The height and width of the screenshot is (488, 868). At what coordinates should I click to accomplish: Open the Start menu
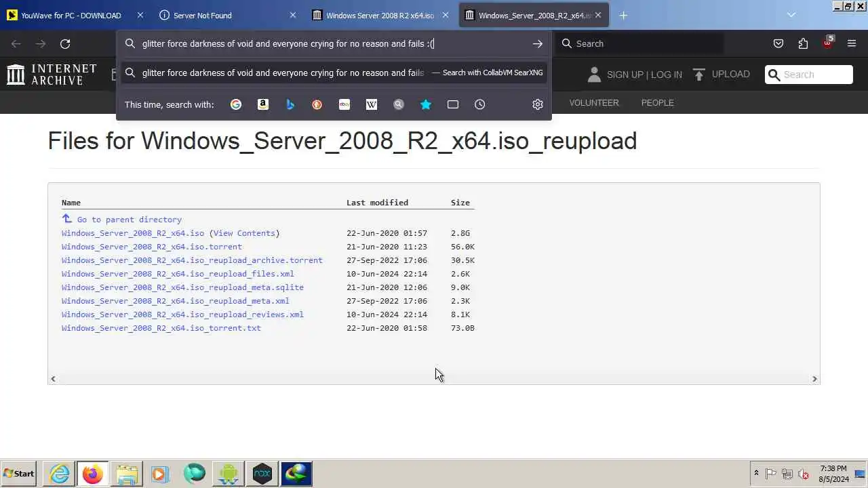(x=19, y=474)
